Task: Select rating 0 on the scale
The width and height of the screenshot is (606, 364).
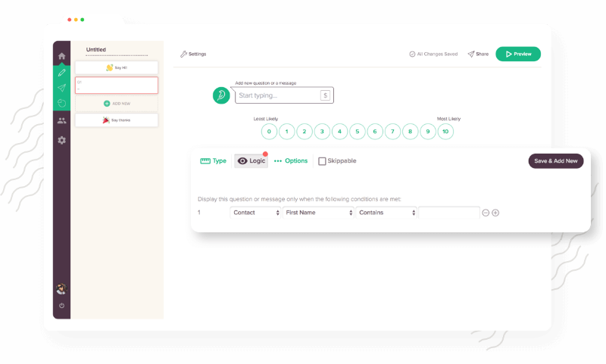Action: click(269, 132)
